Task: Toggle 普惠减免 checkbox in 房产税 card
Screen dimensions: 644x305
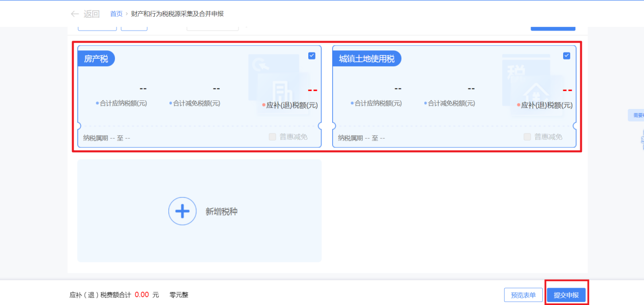Action: coord(273,137)
